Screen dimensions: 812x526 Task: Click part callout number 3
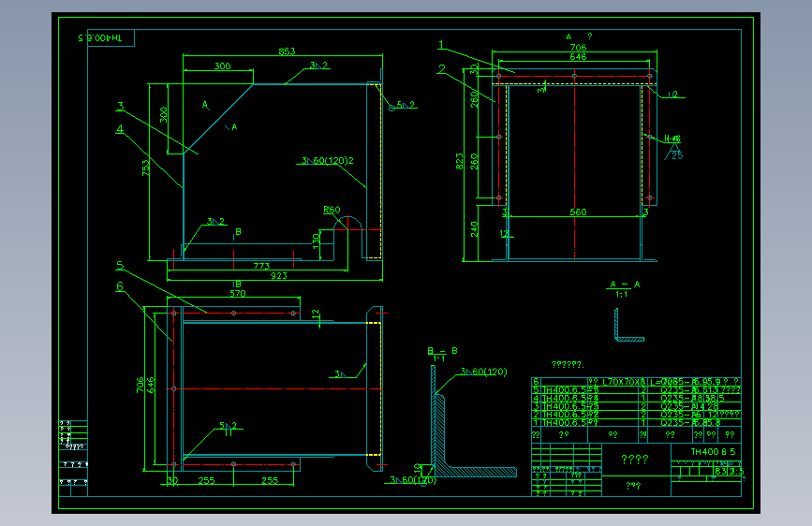[x=121, y=106]
